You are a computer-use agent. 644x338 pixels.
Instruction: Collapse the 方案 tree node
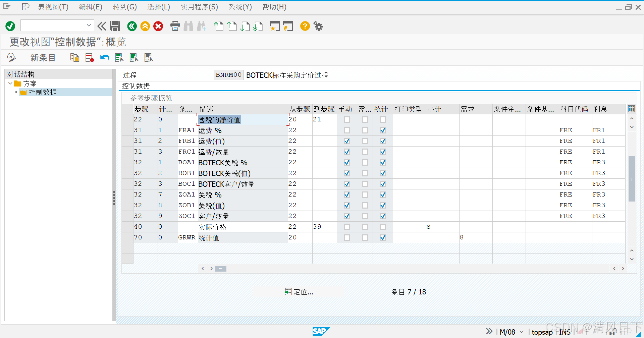pyautogui.click(x=10, y=83)
